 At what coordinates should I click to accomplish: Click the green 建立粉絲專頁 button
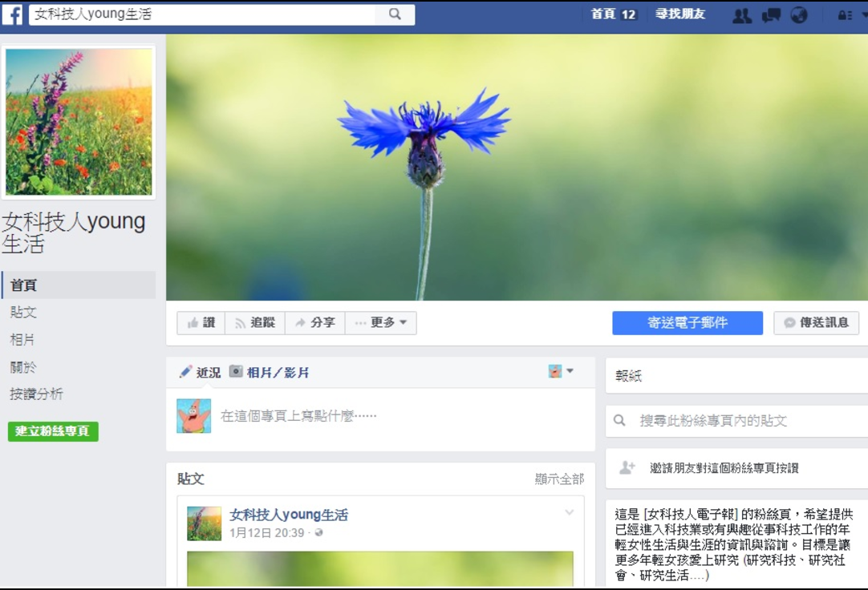click(53, 431)
